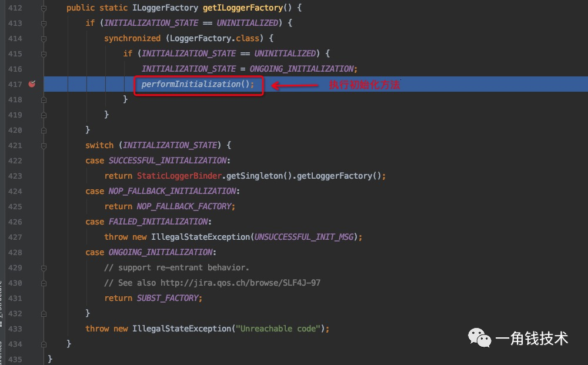Viewport: 588px width, 365px height.
Task: Click line number 435 in gutter
Action: pos(15,359)
